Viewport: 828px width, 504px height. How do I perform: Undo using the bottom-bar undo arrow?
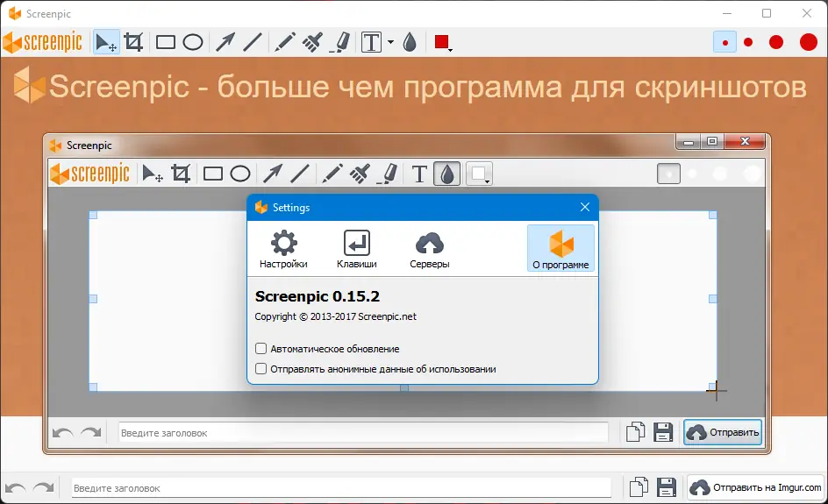pos(15,487)
